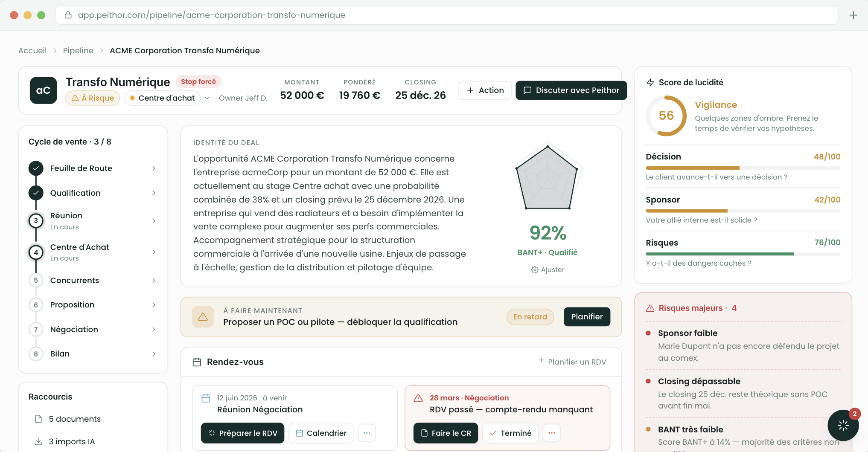Open a new browser tab with plus icon

point(853,15)
